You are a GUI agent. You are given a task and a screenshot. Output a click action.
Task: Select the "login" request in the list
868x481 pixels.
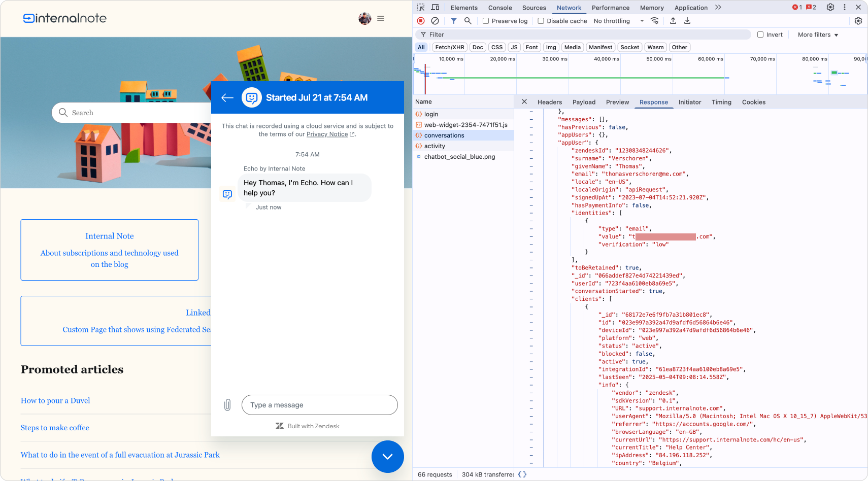coord(463,114)
